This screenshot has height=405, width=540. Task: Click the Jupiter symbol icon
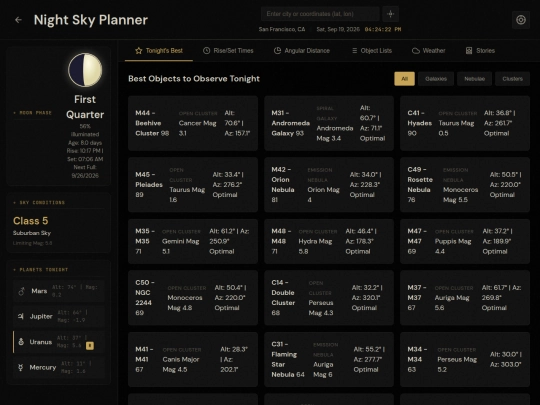(x=21, y=316)
